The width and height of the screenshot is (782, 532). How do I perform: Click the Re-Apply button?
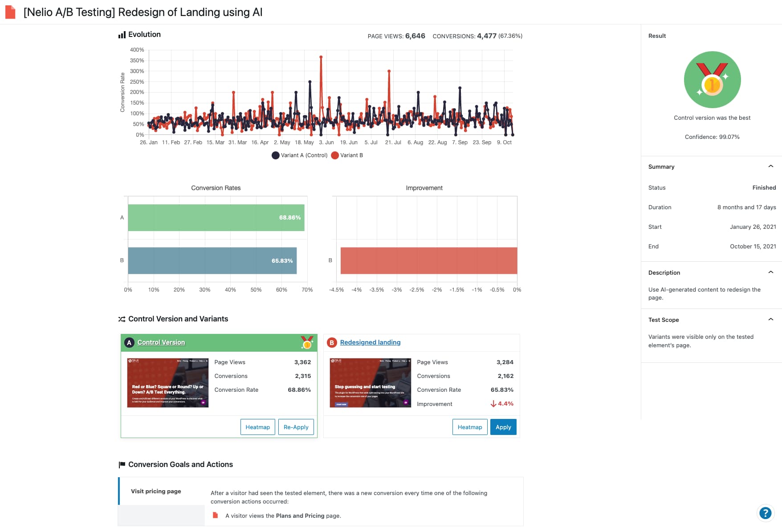pos(296,427)
